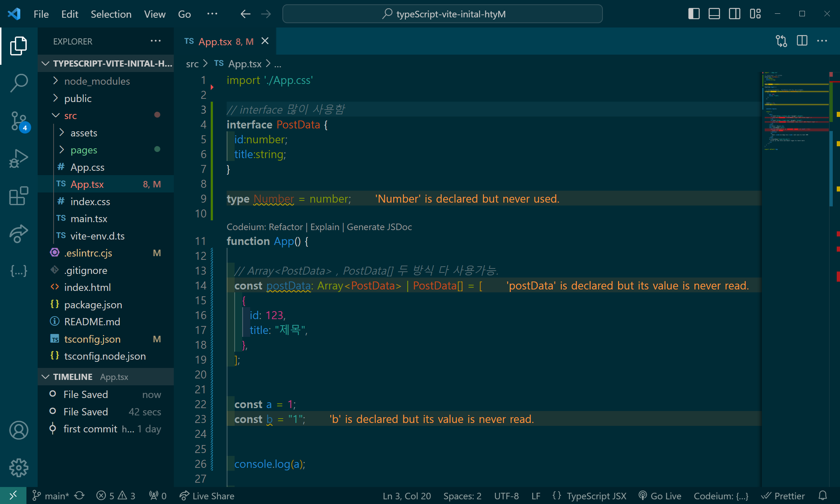Viewport: 840px width, 504px height.
Task: Collapse the TYPESCRIPT-VITE-INITAL-H project section
Action: (106, 63)
